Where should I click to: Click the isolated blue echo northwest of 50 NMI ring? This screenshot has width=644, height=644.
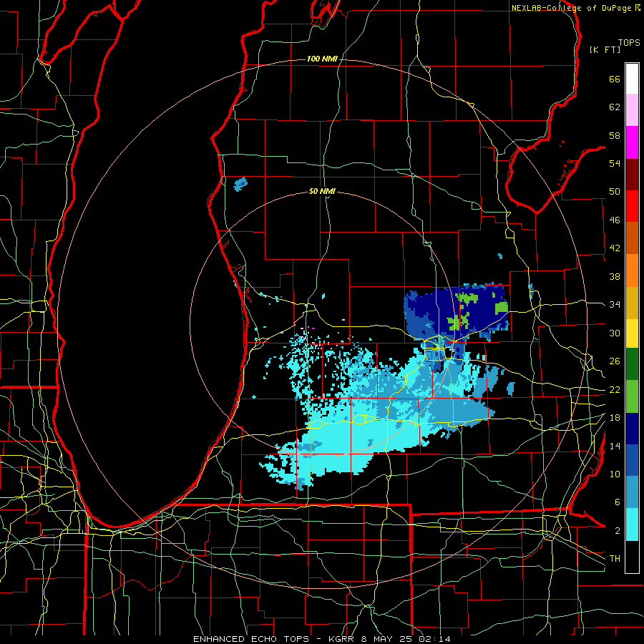point(240,185)
